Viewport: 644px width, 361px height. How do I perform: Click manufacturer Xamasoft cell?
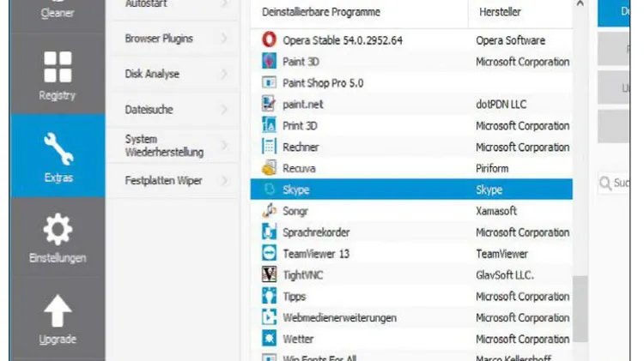point(496,211)
